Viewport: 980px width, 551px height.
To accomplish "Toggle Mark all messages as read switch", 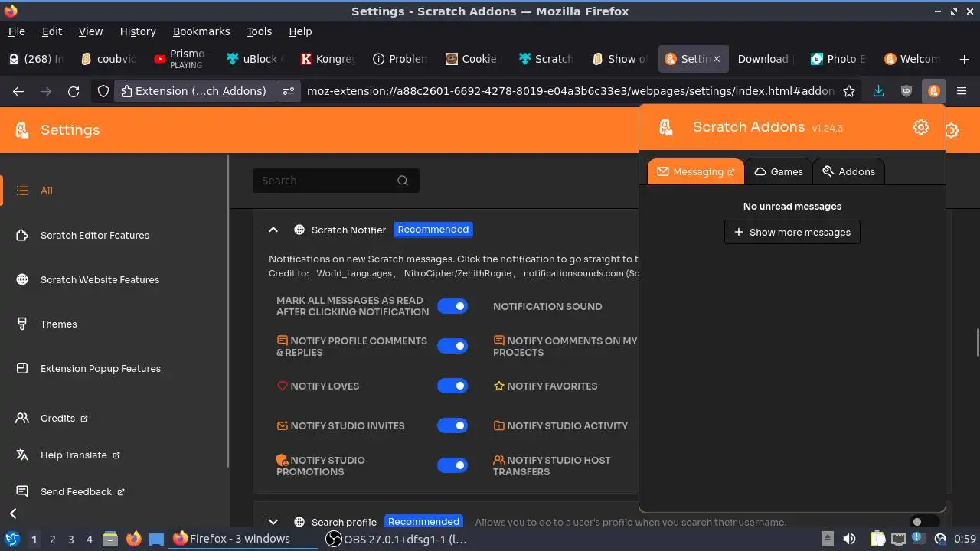I will [452, 306].
